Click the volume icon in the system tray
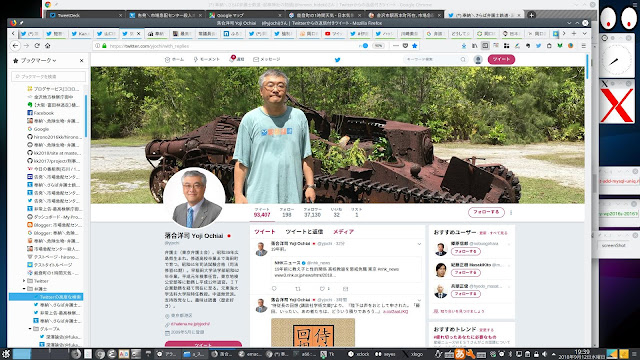The width and height of the screenshot is (640, 360). pyautogui.click(x=544, y=354)
